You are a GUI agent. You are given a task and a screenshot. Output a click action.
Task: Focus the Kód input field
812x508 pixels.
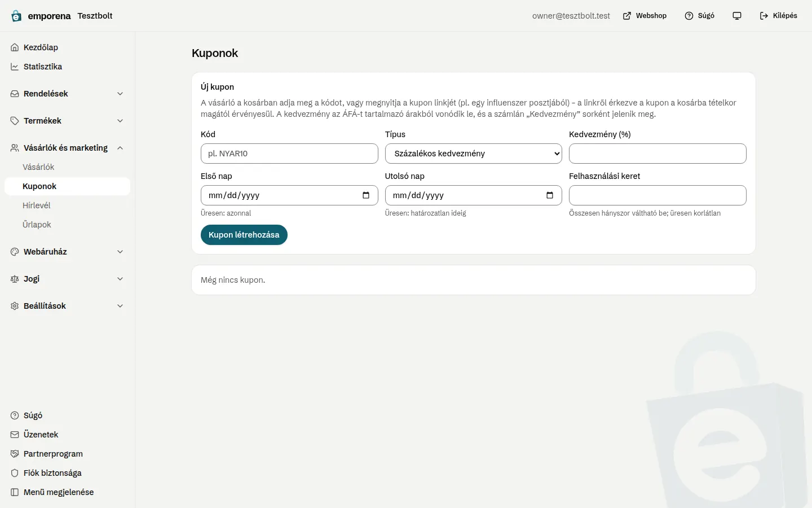click(x=289, y=154)
